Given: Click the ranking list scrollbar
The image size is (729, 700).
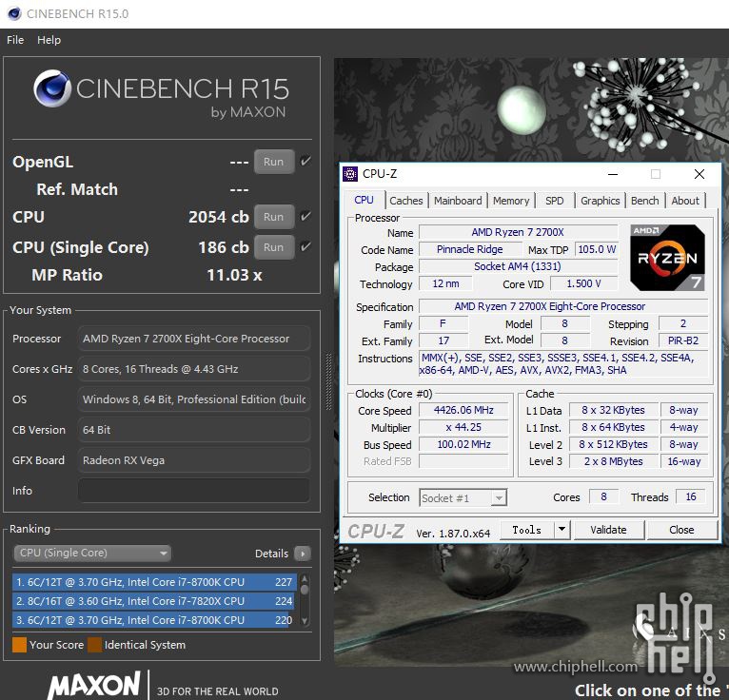Looking at the screenshot, I should tap(305, 600).
